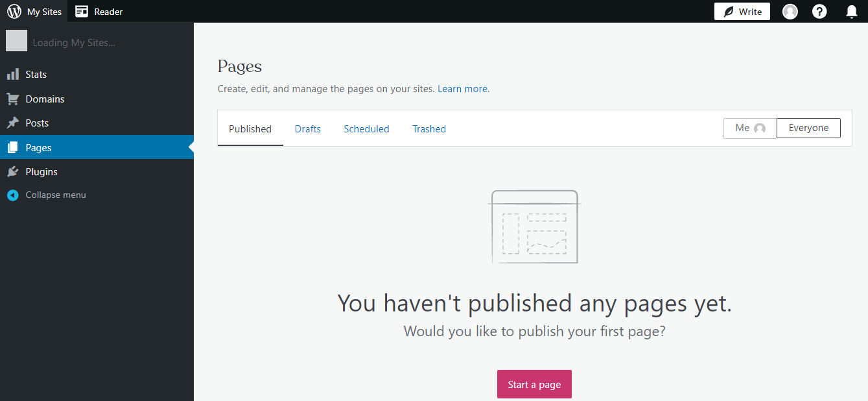Filter pages by Me
Image resolution: width=868 pixels, height=401 pixels.
750,128
